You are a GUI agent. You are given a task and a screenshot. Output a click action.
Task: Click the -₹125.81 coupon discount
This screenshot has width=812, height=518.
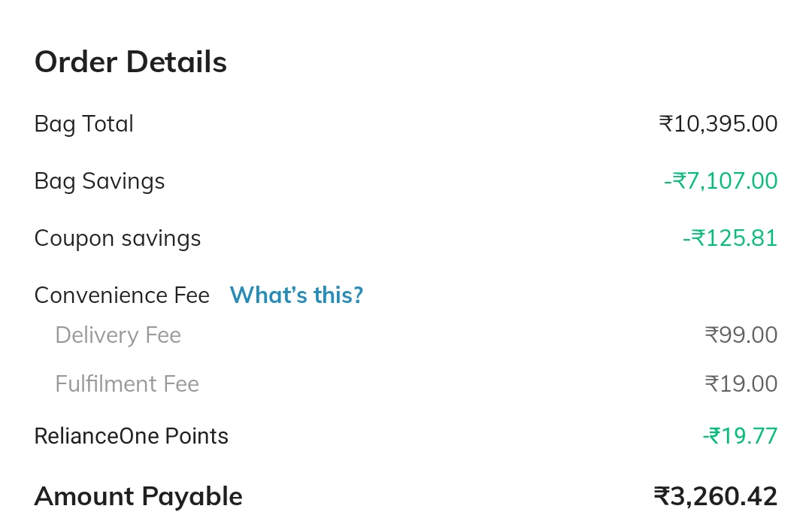coord(730,238)
